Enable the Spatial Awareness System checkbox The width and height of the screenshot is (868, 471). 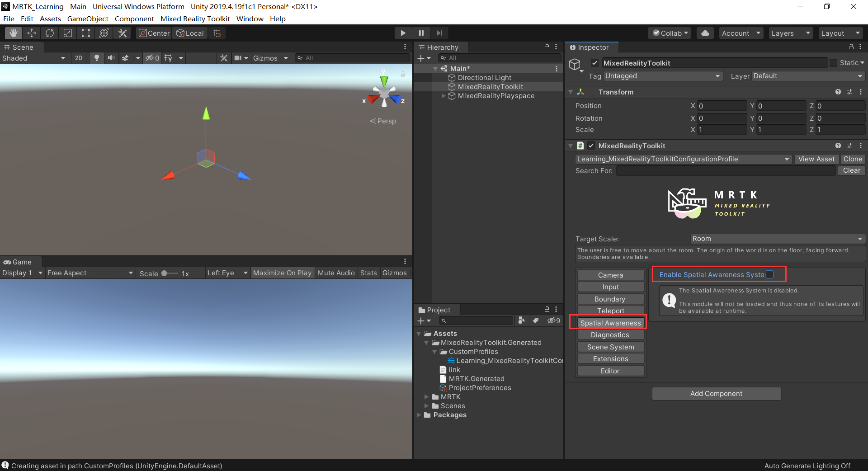coord(770,274)
